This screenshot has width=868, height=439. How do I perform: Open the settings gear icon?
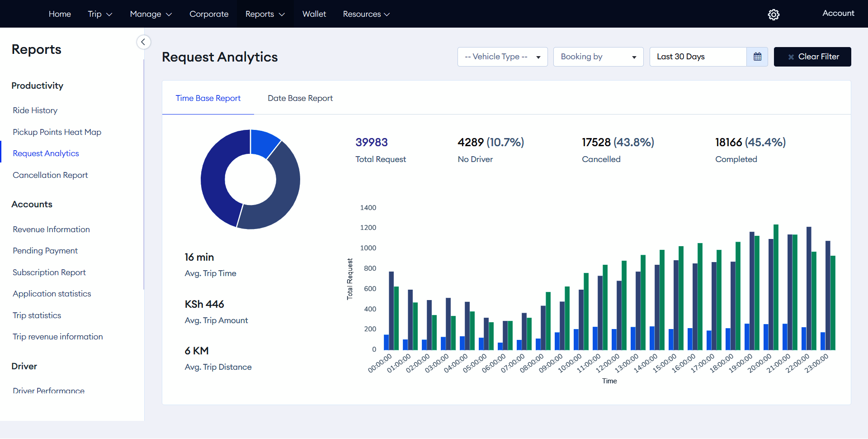point(774,14)
